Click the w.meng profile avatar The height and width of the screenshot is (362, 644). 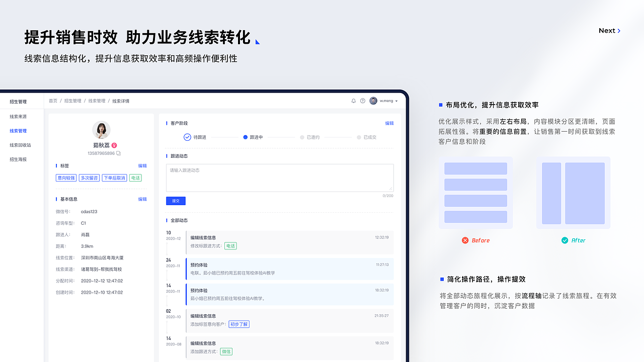point(373,101)
